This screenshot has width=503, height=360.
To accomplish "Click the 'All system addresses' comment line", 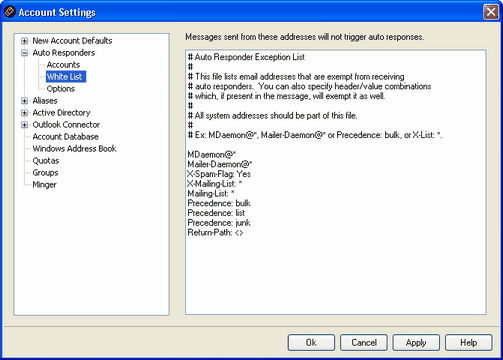I will [272, 116].
